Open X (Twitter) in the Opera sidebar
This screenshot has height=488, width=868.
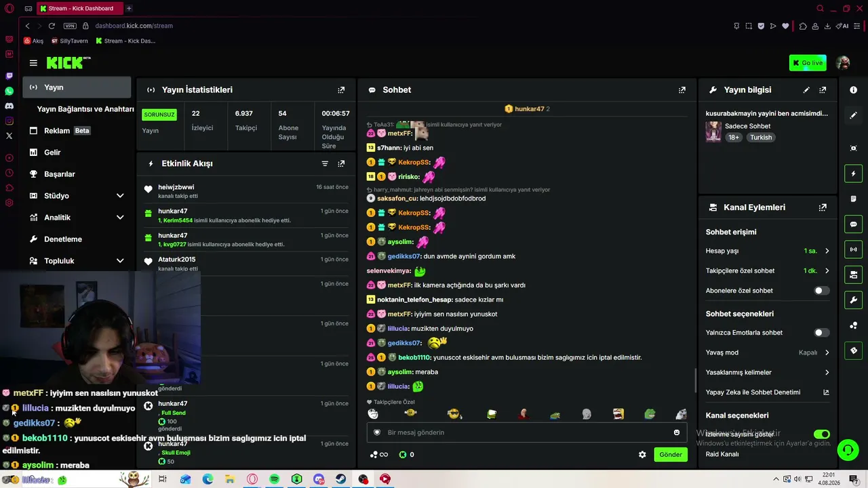click(9, 136)
